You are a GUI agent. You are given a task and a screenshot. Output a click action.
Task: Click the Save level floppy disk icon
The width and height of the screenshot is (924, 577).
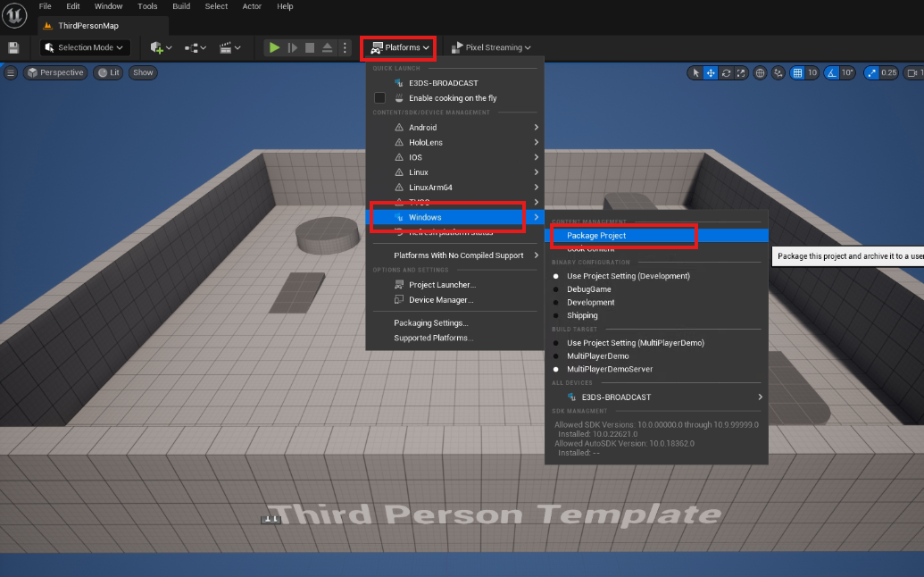tap(13, 47)
